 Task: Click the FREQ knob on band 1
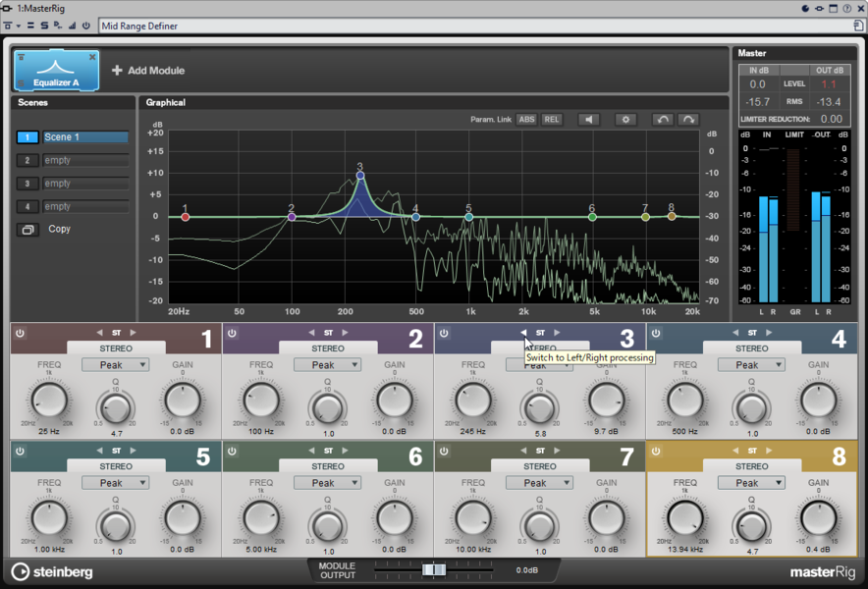pyautogui.click(x=49, y=401)
